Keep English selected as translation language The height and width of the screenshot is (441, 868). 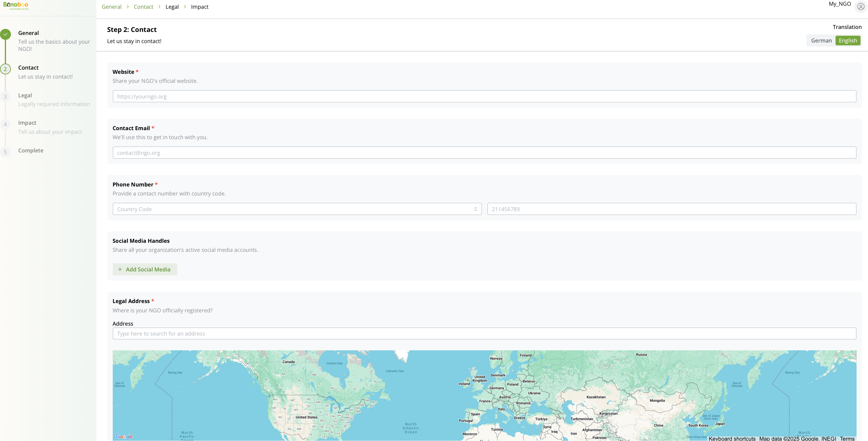tap(848, 40)
